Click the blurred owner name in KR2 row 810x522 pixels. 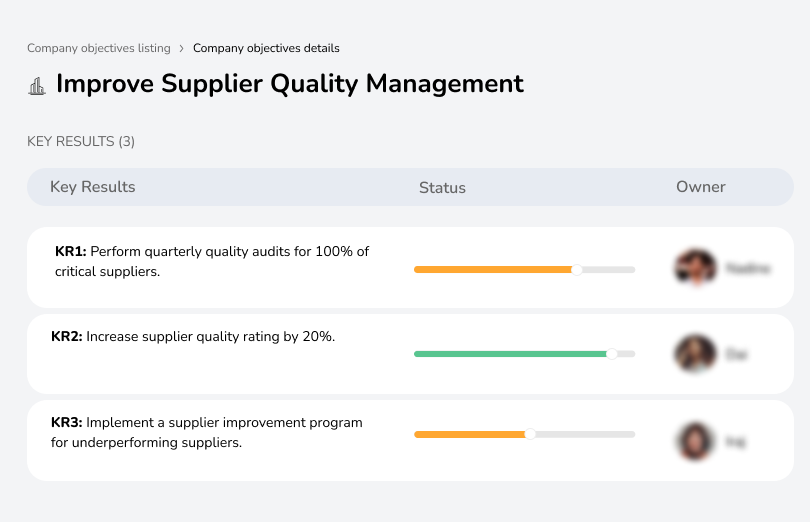(x=737, y=355)
